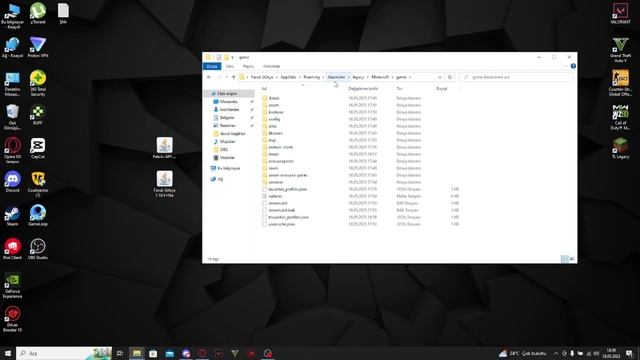Open OBS Studio from the desktop

(x=38, y=249)
